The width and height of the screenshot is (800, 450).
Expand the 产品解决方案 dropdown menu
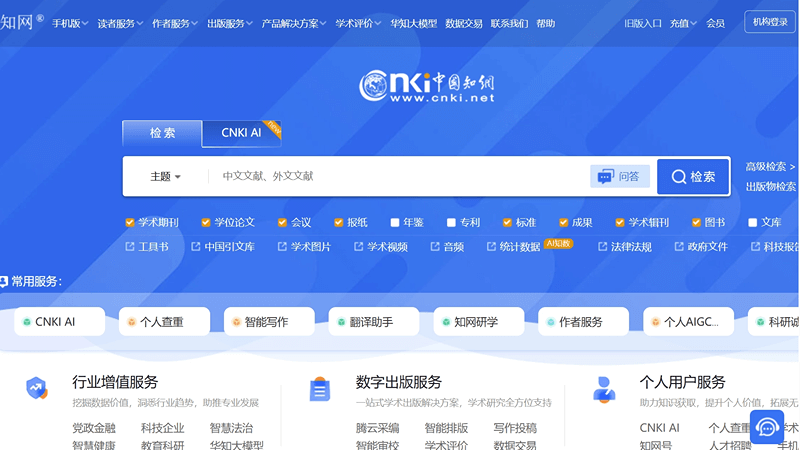294,23
